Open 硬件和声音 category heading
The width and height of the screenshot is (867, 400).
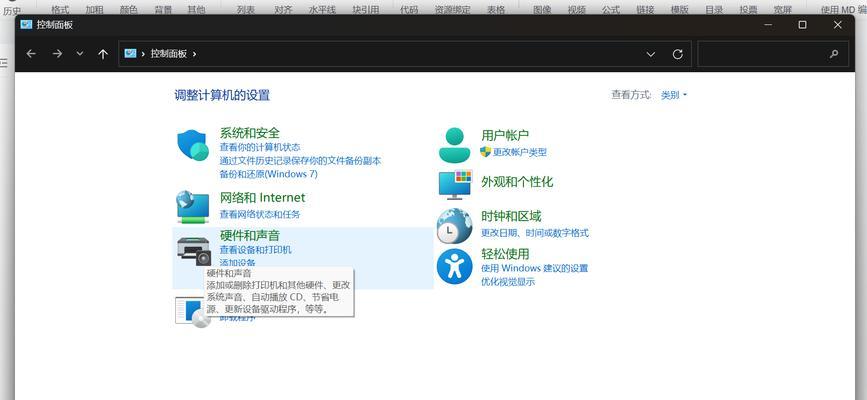(x=249, y=235)
